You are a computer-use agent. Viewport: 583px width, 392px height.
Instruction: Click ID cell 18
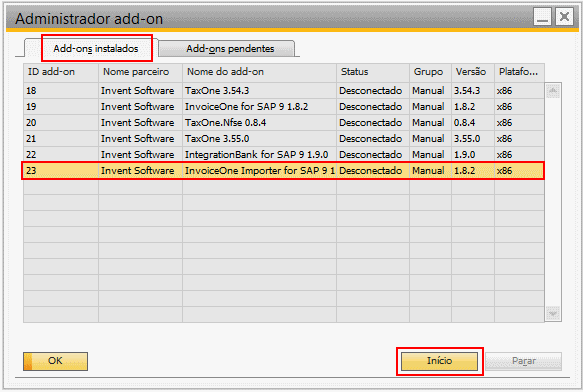(x=61, y=91)
